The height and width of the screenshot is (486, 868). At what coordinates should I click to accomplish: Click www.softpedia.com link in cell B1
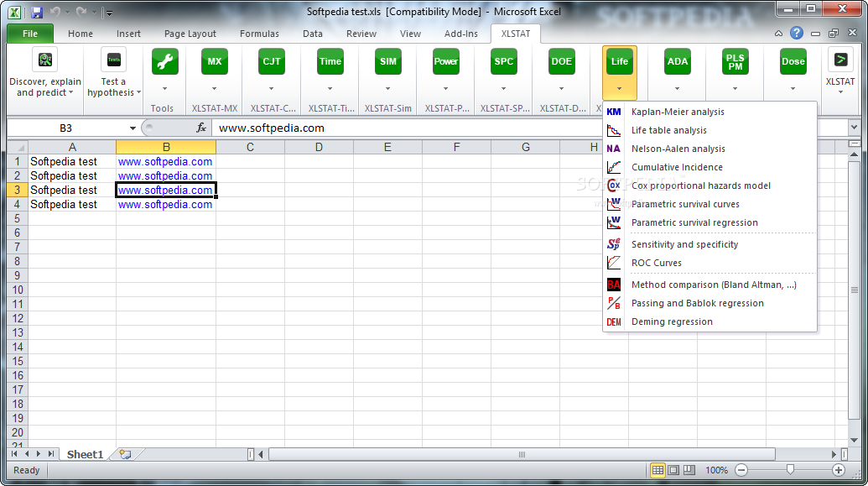coord(165,162)
